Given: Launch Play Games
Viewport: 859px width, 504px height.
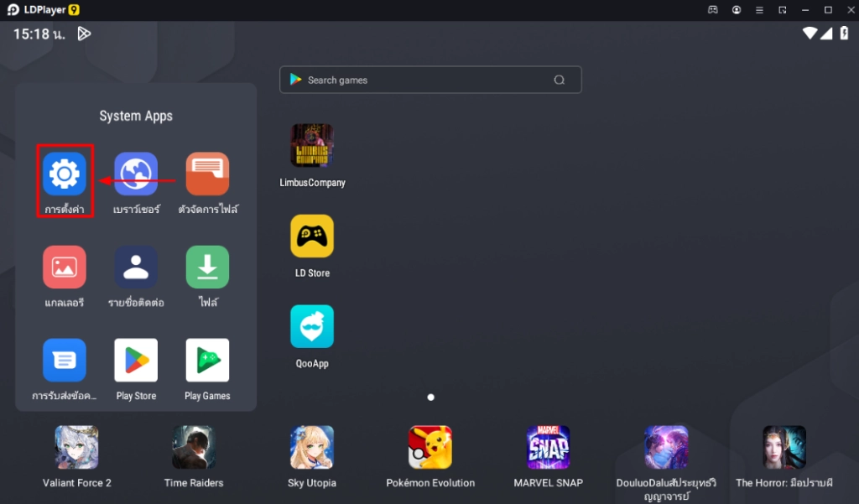Looking at the screenshot, I should (207, 361).
